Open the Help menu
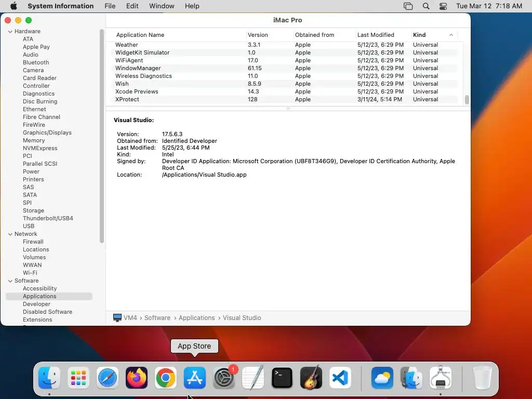 coord(192,6)
